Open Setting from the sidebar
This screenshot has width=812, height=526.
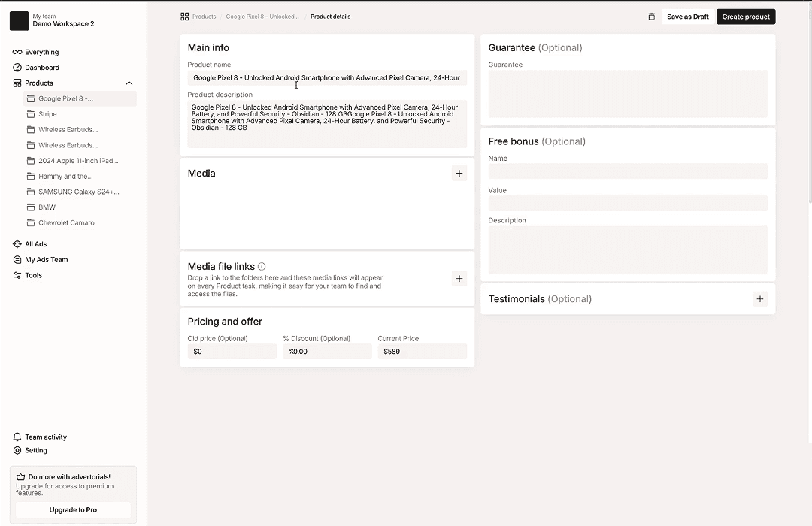pos(35,451)
